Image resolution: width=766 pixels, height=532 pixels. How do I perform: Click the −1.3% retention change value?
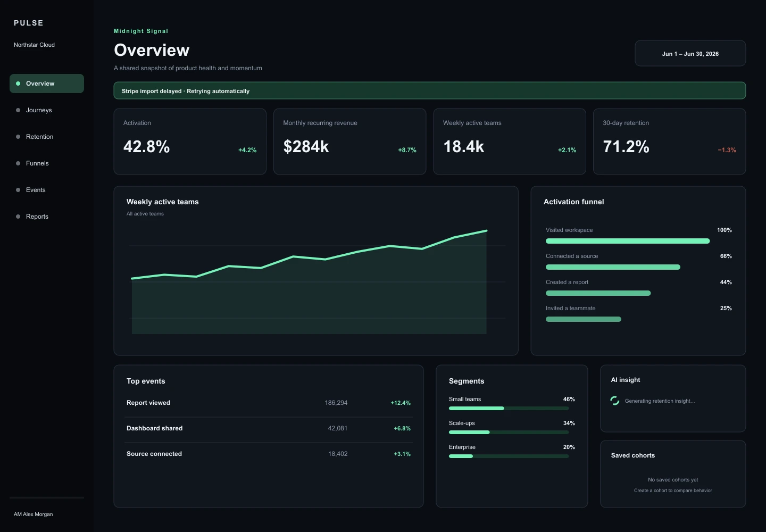pos(727,150)
